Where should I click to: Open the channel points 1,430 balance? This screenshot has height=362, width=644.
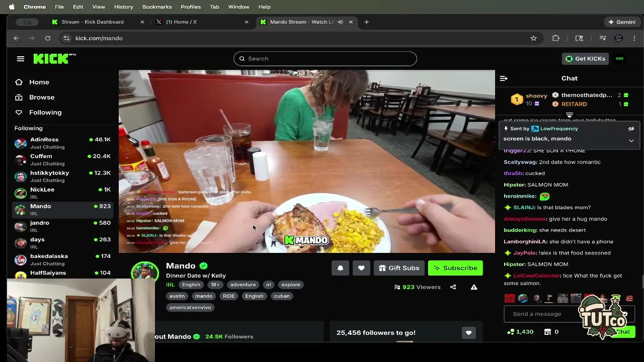(520, 332)
